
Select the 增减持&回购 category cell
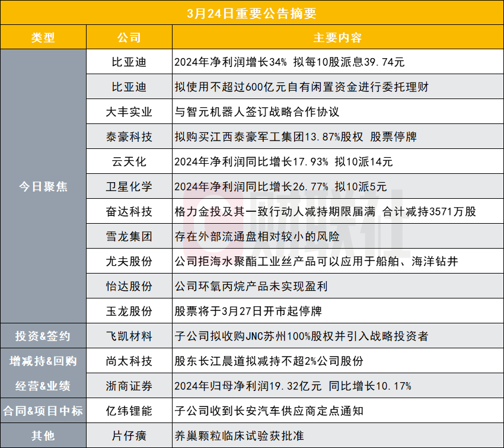click(x=43, y=361)
